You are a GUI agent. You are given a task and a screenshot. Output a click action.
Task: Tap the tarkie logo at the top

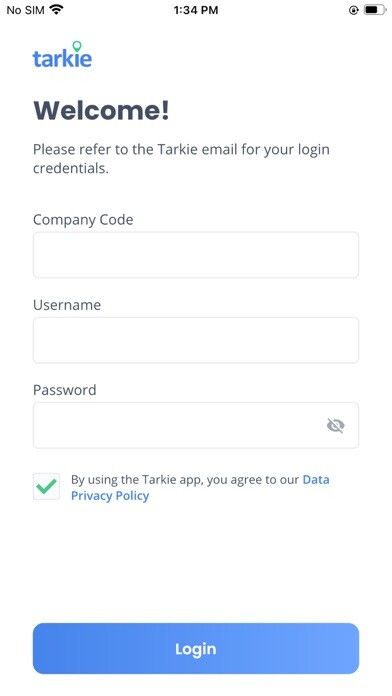tap(62, 55)
